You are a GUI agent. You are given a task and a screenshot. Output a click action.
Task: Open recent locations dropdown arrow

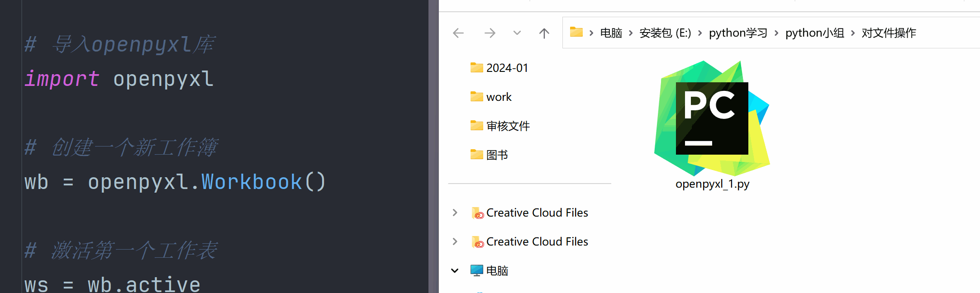517,33
